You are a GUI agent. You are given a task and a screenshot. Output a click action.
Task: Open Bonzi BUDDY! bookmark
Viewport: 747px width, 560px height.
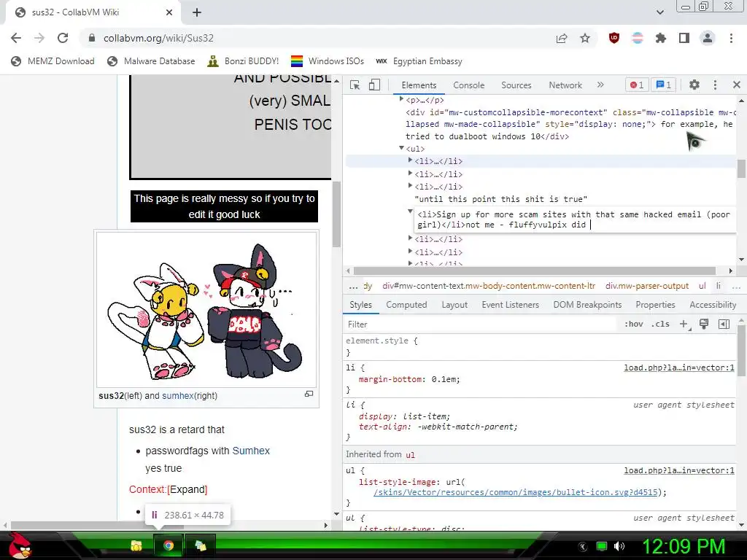[243, 61]
